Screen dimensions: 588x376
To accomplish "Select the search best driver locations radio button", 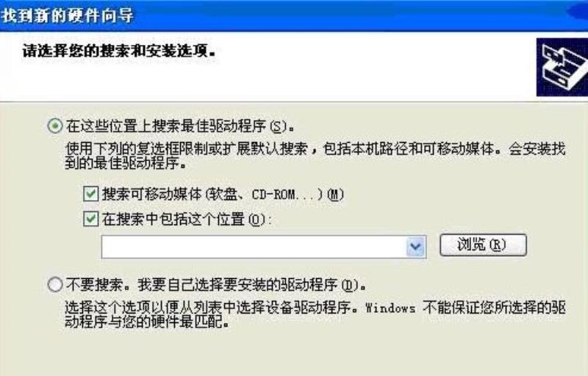I will click(x=54, y=126).
